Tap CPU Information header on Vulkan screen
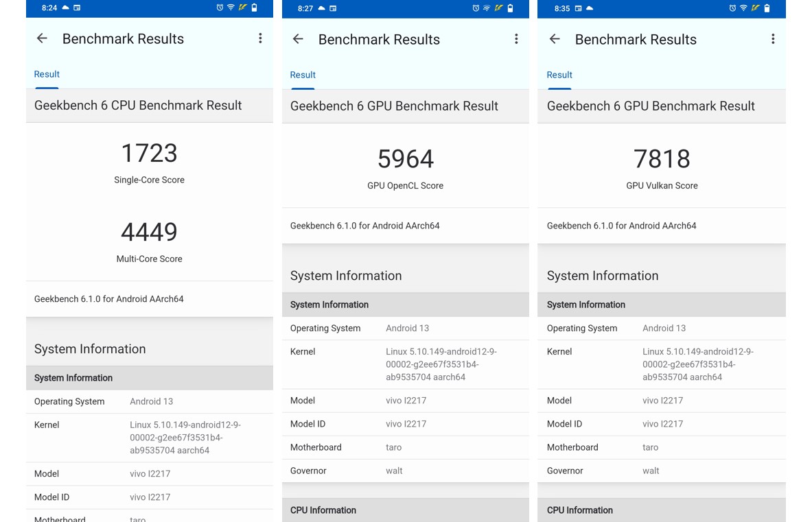Image resolution: width=812 pixels, height=522 pixels. click(x=662, y=510)
